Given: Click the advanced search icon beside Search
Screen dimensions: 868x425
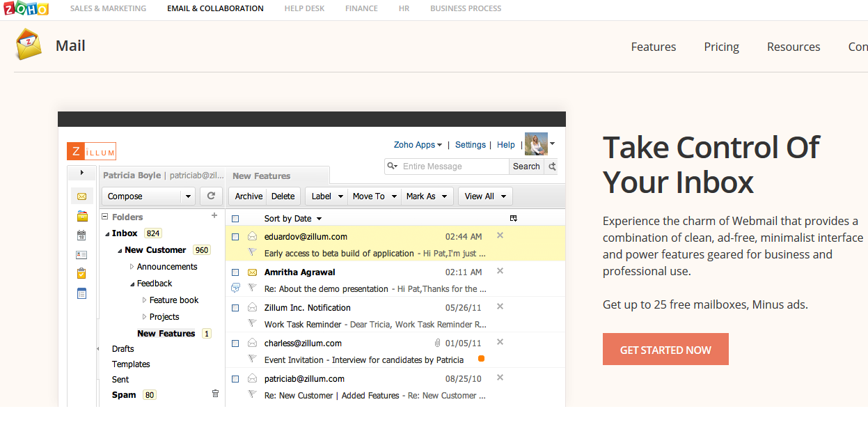Looking at the screenshot, I should (552, 167).
